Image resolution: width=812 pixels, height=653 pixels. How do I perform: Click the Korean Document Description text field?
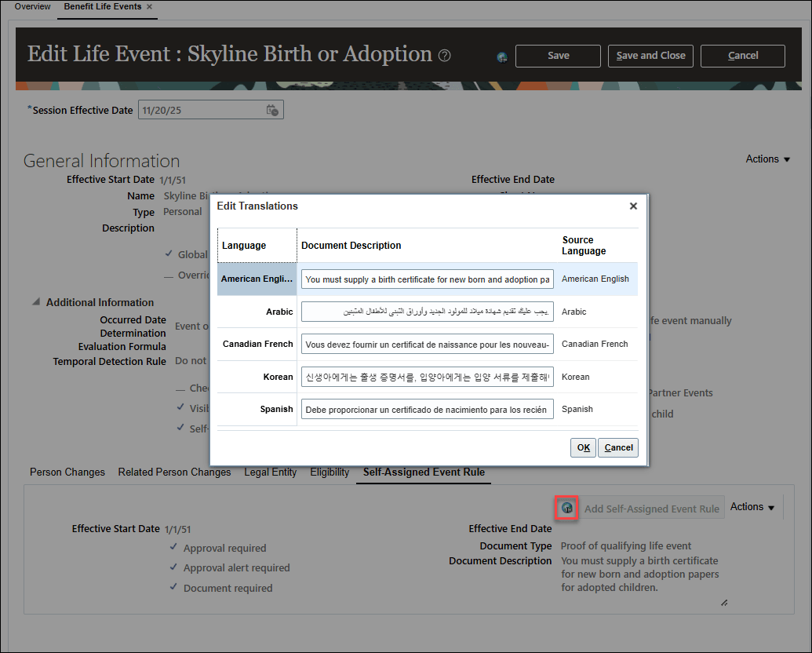427,377
